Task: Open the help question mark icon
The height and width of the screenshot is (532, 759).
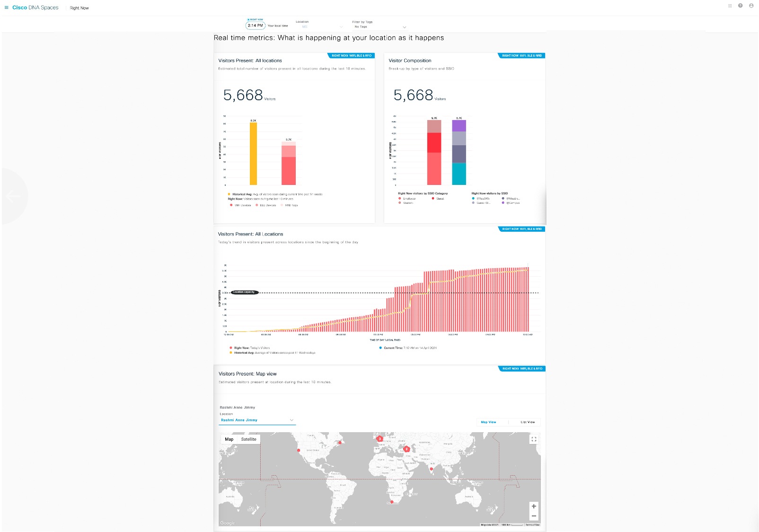Action: (740, 6)
